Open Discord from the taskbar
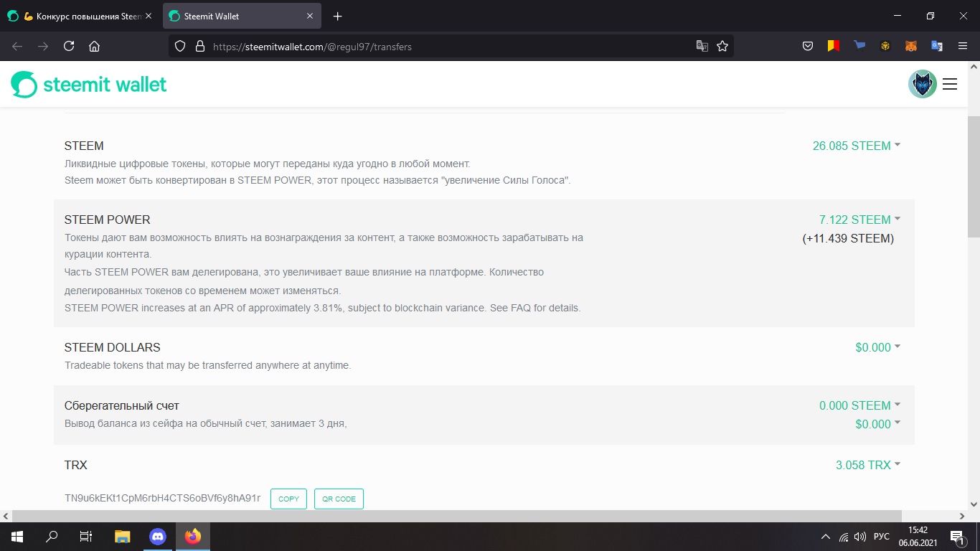Screen dimensions: 980x551 (158, 537)
